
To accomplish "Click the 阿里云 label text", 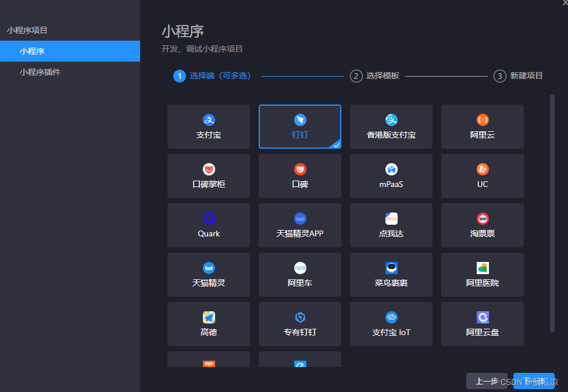I will pyautogui.click(x=483, y=135).
